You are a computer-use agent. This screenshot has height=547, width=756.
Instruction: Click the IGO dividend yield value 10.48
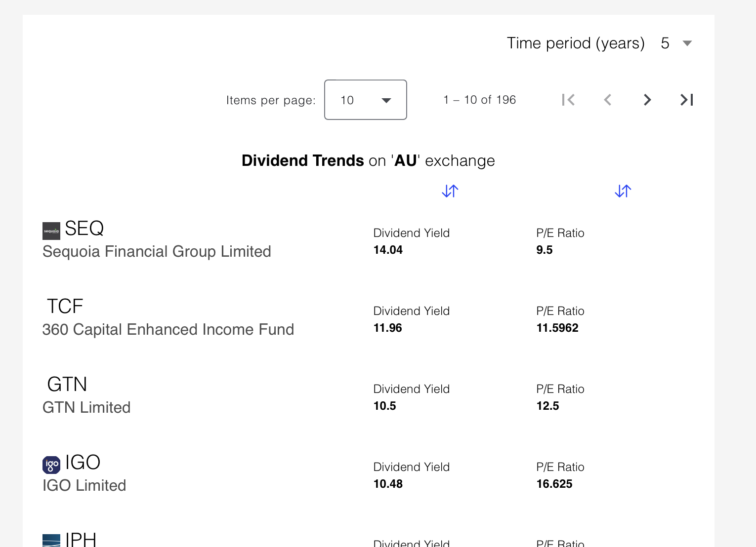pos(388,484)
